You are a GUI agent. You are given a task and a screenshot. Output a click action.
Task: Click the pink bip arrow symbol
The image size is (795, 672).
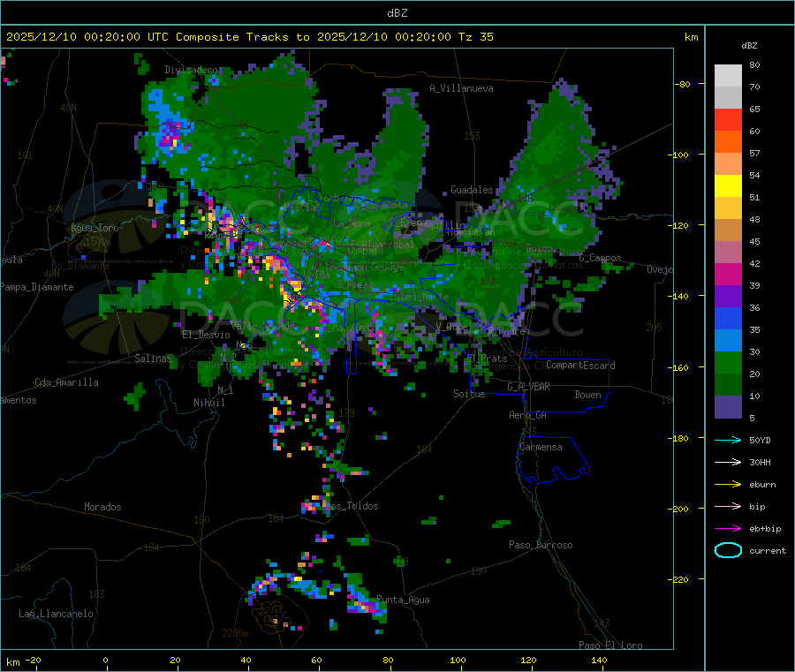pos(728,506)
